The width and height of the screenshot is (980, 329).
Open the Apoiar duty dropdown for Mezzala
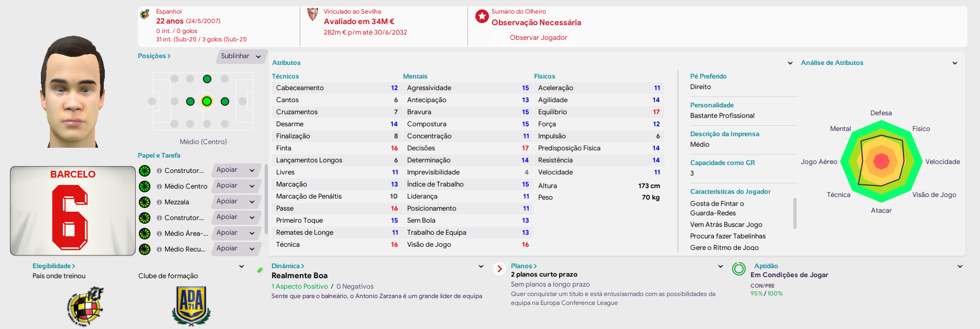[236, 202]
